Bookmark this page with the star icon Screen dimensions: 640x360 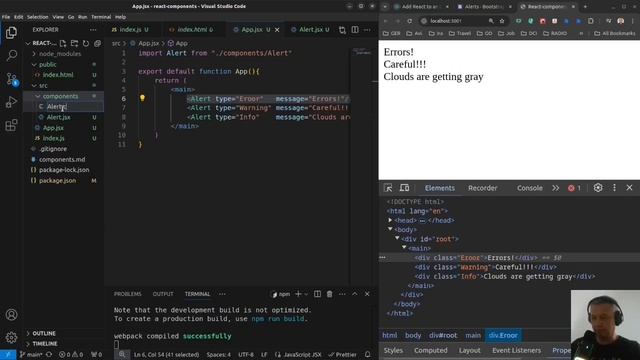[502, 21]
